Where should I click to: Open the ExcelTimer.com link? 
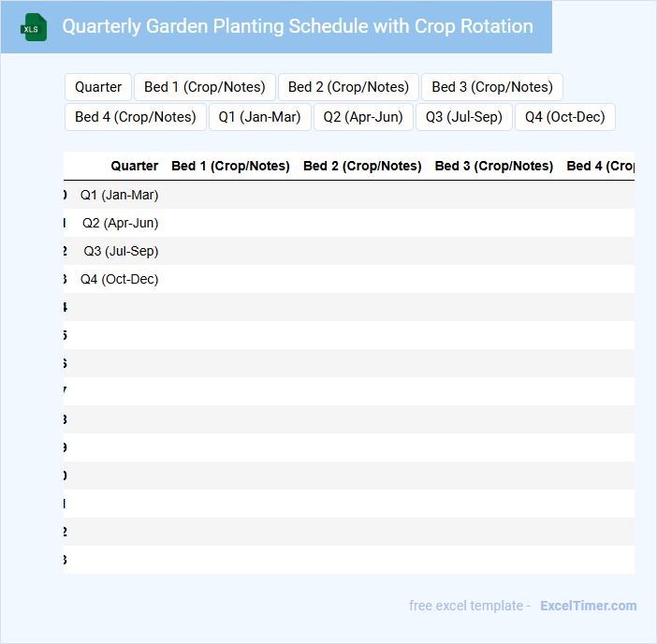pos(589,606)
